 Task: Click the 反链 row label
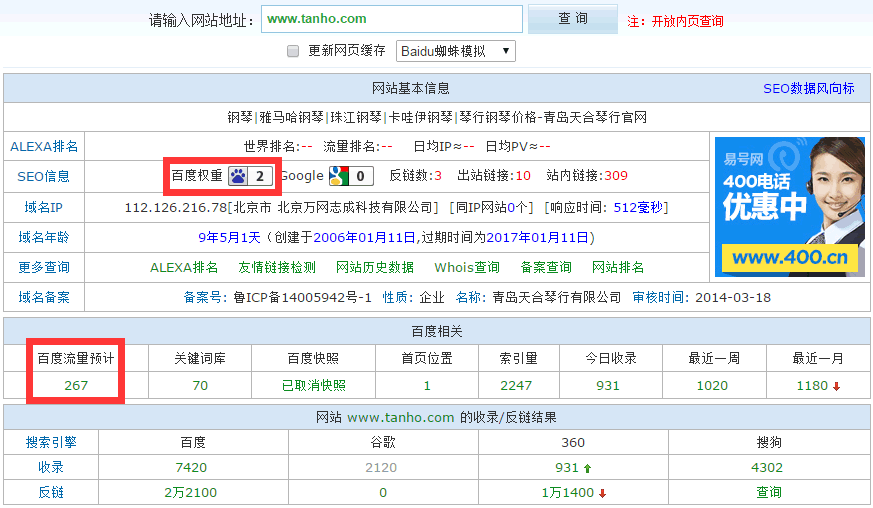tap(51, 492)
